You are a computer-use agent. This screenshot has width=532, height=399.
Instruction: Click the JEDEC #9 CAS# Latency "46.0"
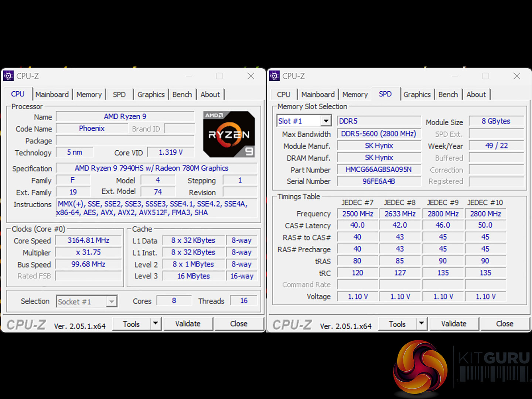(x=443, y=225)
